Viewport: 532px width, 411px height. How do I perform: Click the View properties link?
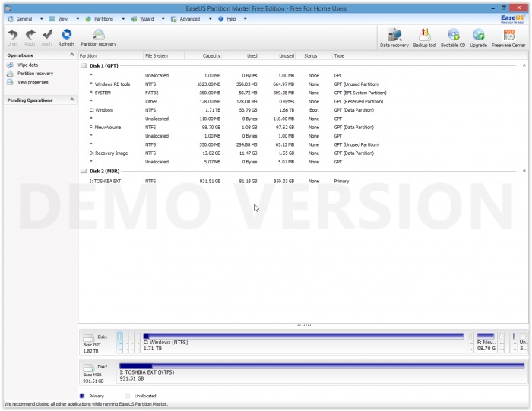point(33,82)
